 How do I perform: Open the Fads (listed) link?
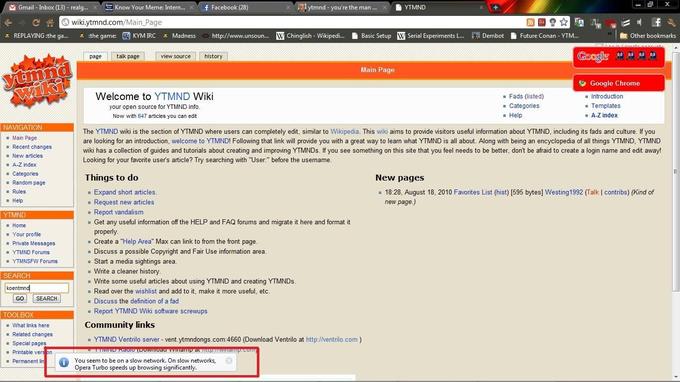coord(526,96)
